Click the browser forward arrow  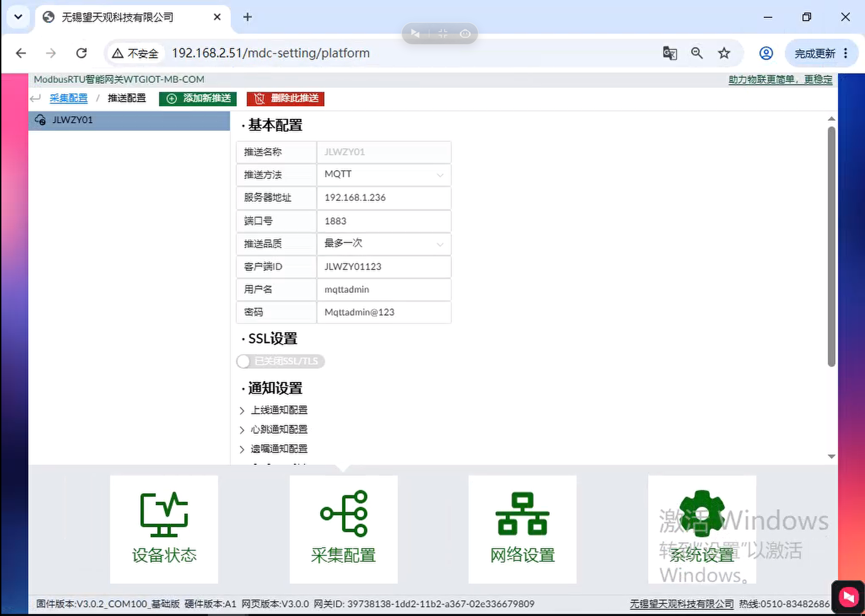tap(51, 53)
